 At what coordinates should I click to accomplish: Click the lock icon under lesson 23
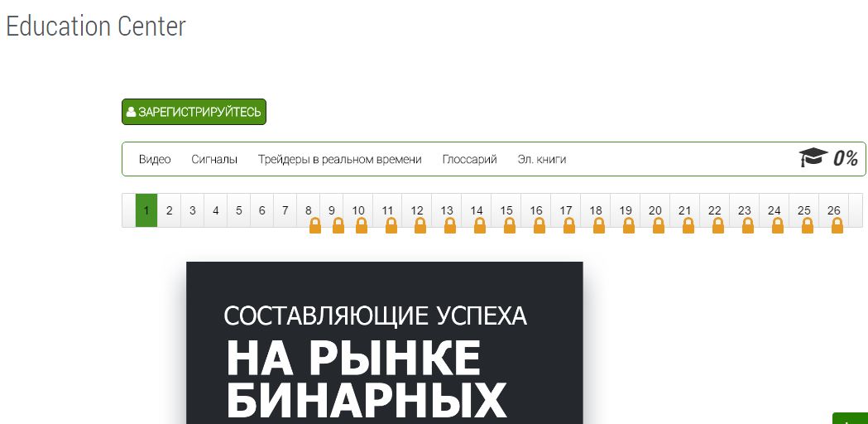748,225
